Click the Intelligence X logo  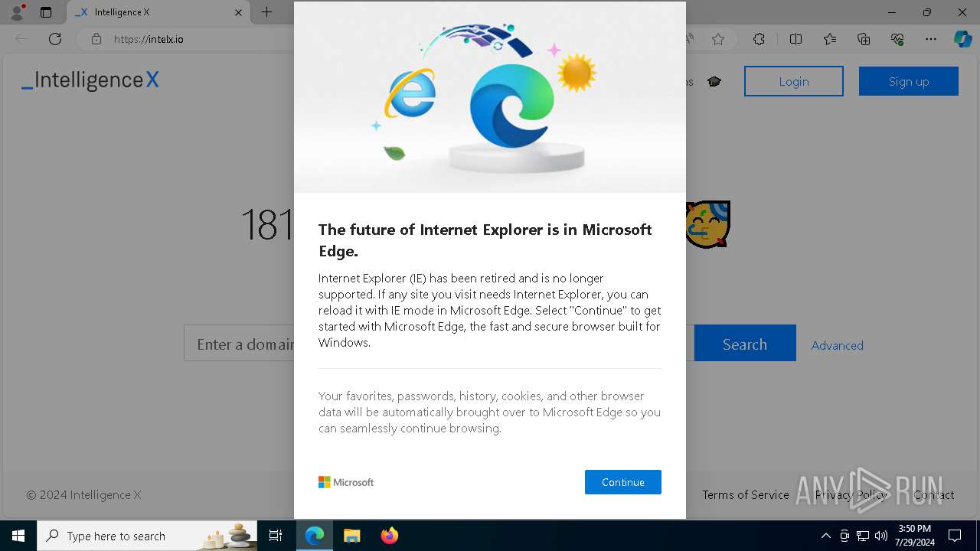click(90, 80)
